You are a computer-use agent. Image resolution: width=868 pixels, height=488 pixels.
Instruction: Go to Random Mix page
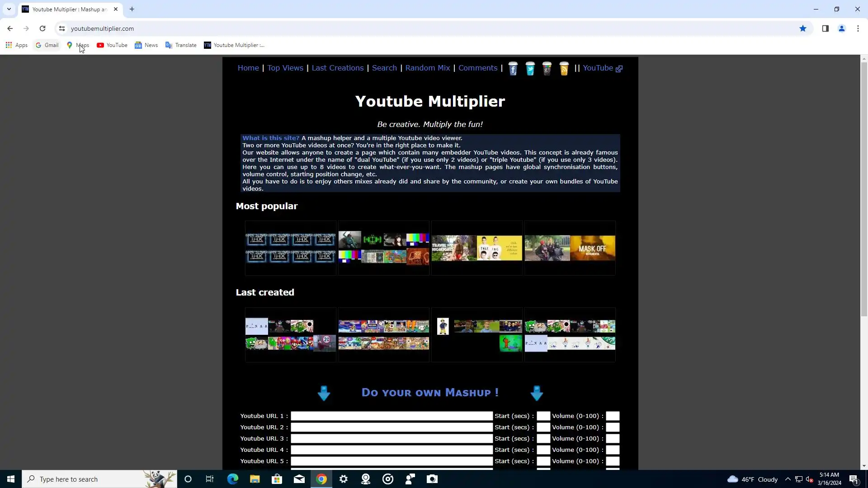tap(427, 68)
